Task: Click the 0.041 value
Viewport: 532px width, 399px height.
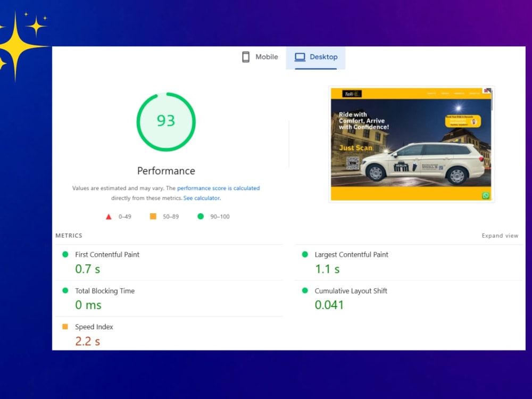Action: pos(329,305)
